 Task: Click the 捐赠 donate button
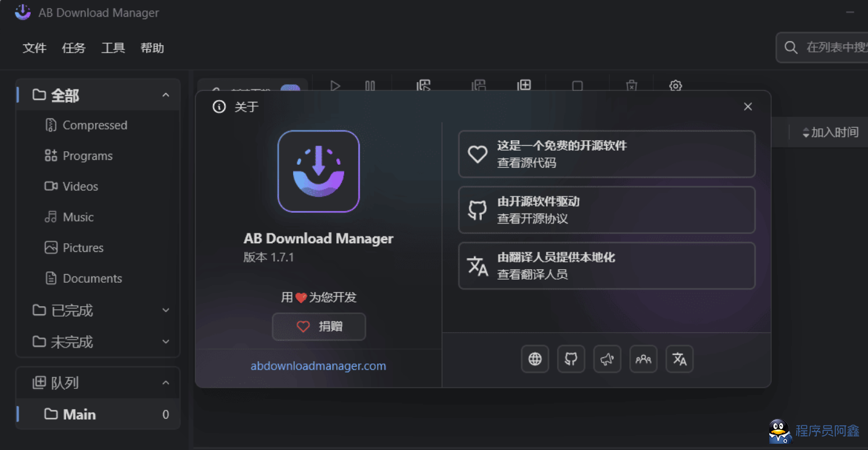[x=319, y=327]
